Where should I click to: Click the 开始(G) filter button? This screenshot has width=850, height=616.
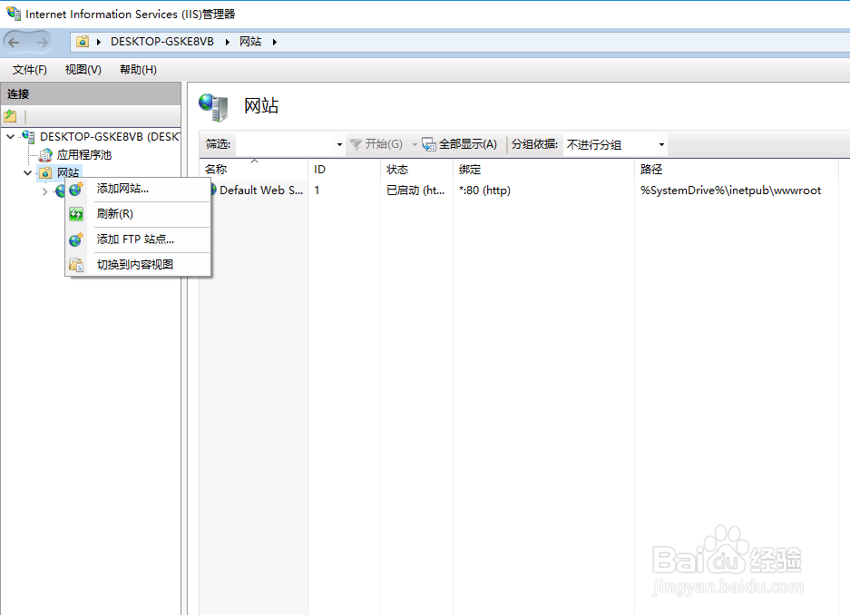[x=376, y=144]
